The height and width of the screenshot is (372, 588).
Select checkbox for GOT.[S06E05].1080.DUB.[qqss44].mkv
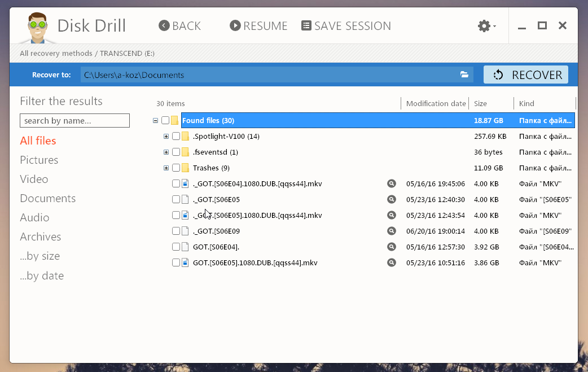(176, 262)
